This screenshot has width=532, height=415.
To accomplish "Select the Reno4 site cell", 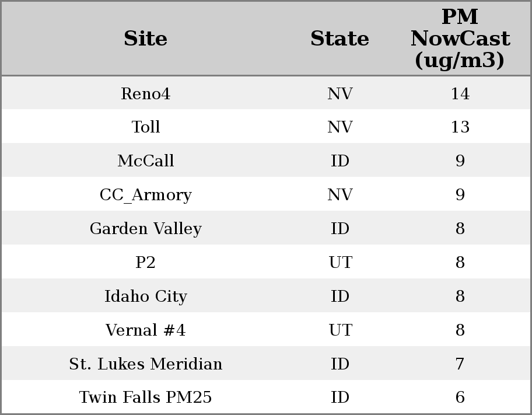I will coord(145,93).
